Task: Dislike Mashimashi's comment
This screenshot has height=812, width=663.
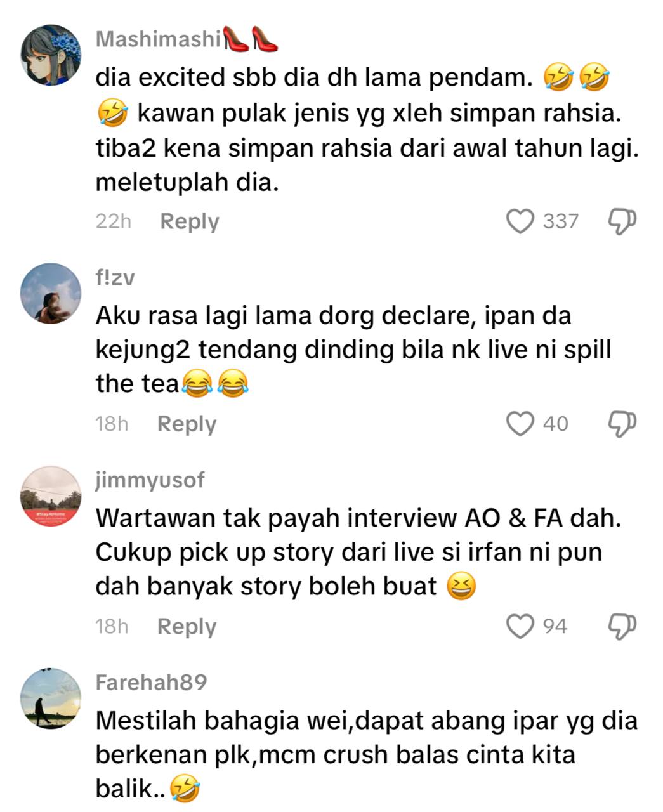Action: point(622,221)
